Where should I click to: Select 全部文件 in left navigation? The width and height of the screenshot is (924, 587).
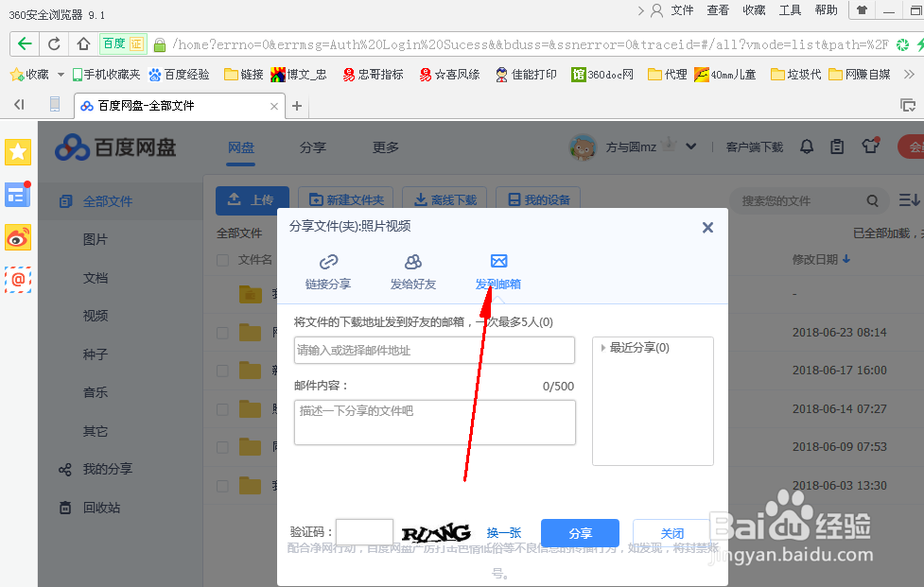pos(121,201)
